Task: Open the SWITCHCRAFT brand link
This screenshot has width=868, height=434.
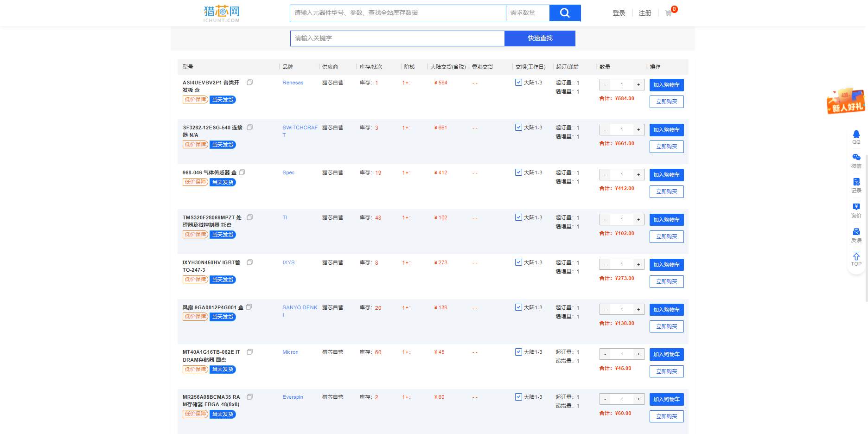Action: tap(300, 131)
